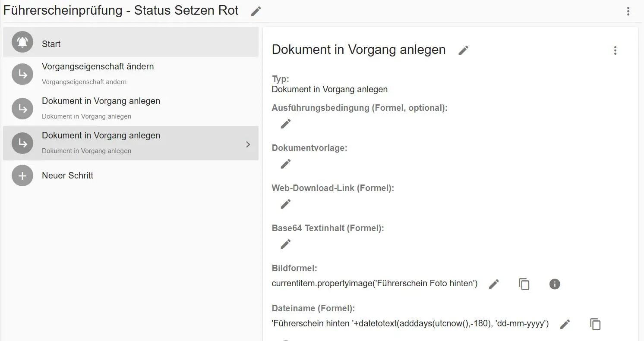
Task: Edit the Bildformel with its pencil icon
Action: click(x=493, y=284)
